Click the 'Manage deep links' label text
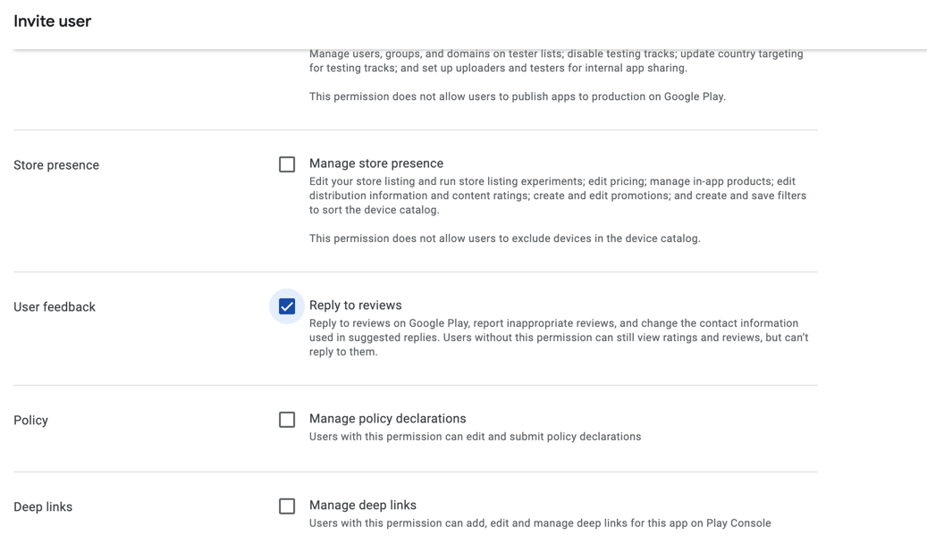This screenshot has height=560, width=927. pyautogui.click(x=362, y=506)
